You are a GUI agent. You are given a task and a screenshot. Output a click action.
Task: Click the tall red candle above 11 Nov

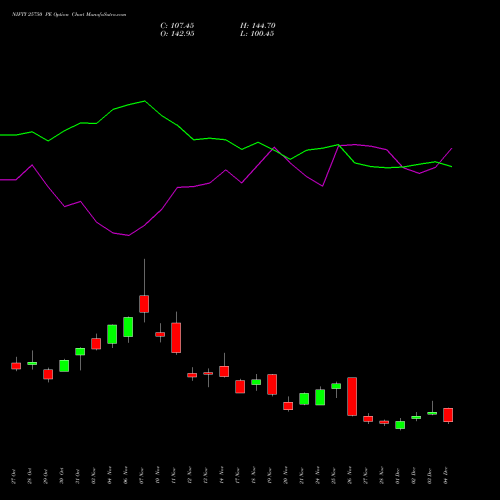click(x=176, y=338)
